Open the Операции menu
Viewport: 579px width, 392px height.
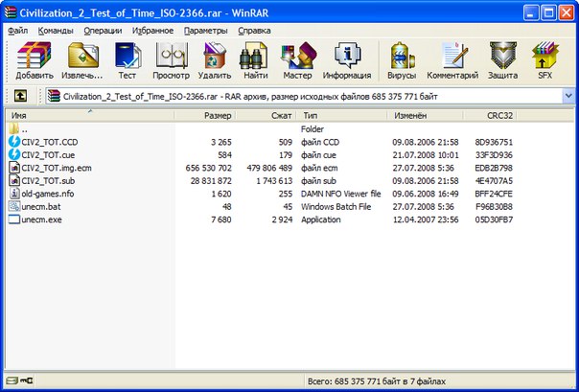[x=103, y=31]
